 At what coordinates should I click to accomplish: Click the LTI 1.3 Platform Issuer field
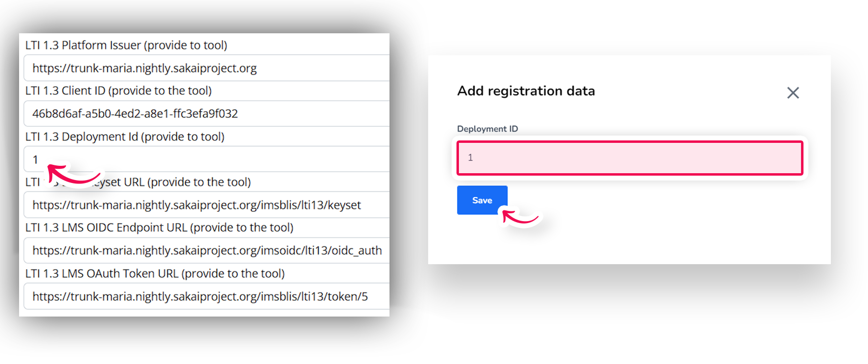[206, 68]
